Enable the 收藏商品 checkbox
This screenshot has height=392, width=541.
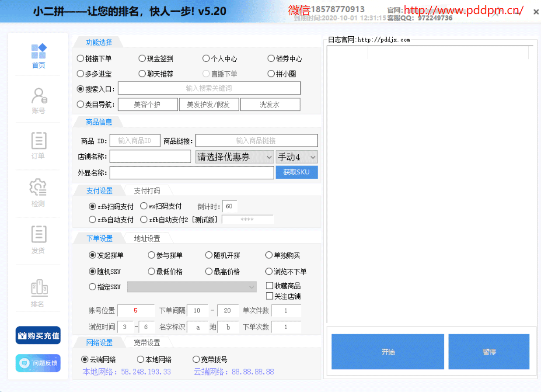[270, 286]
